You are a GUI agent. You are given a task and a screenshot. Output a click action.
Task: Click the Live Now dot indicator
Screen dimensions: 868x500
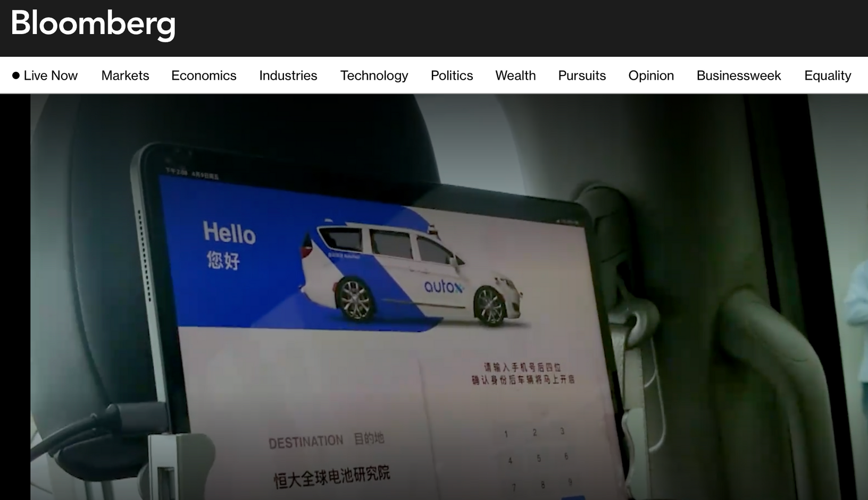[x=16, y=75]
